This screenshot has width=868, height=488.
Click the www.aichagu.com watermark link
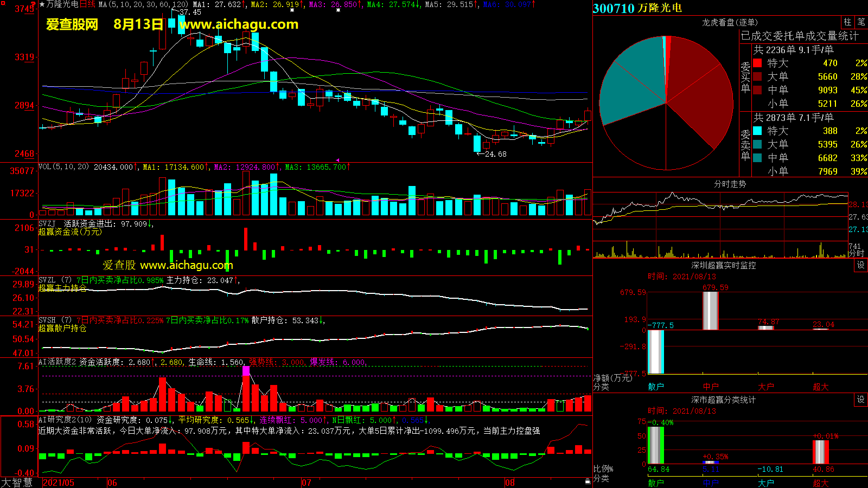coord(239,24)
